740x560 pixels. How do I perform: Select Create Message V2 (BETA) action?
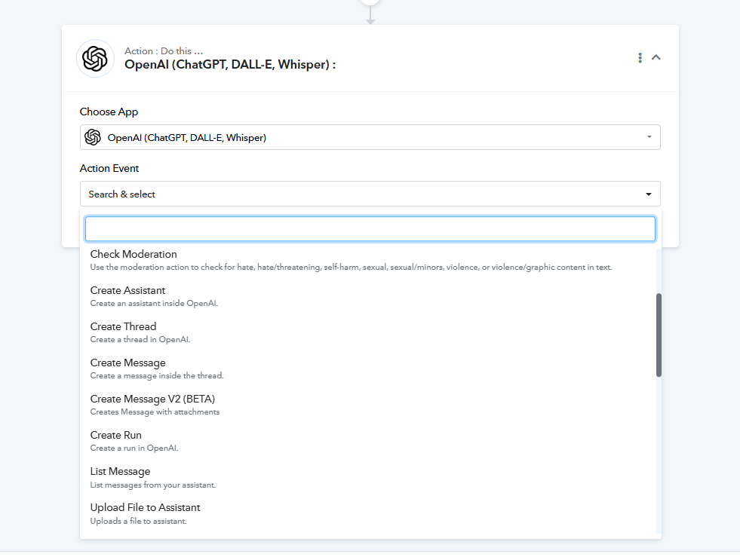368,405
